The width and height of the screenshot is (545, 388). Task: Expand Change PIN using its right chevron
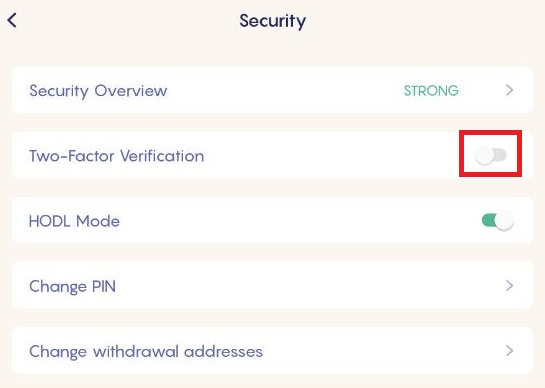(x=510, y=286)
